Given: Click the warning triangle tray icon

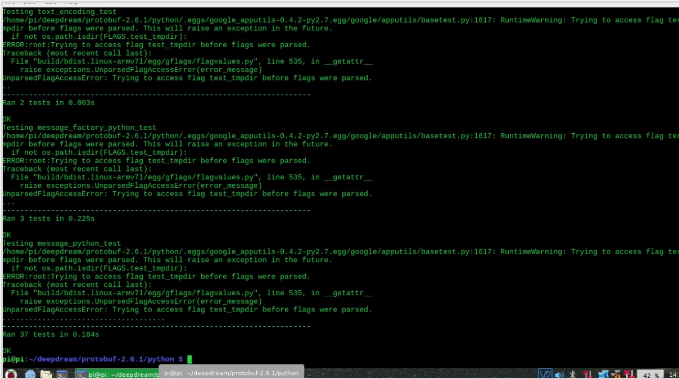Looking at the screenshot, I should coord(616,374).
